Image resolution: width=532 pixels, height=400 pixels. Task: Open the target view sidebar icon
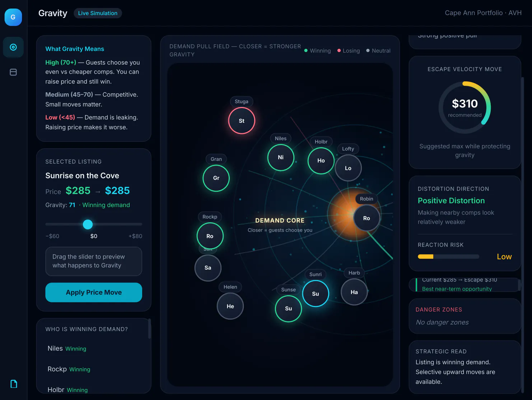13,47
